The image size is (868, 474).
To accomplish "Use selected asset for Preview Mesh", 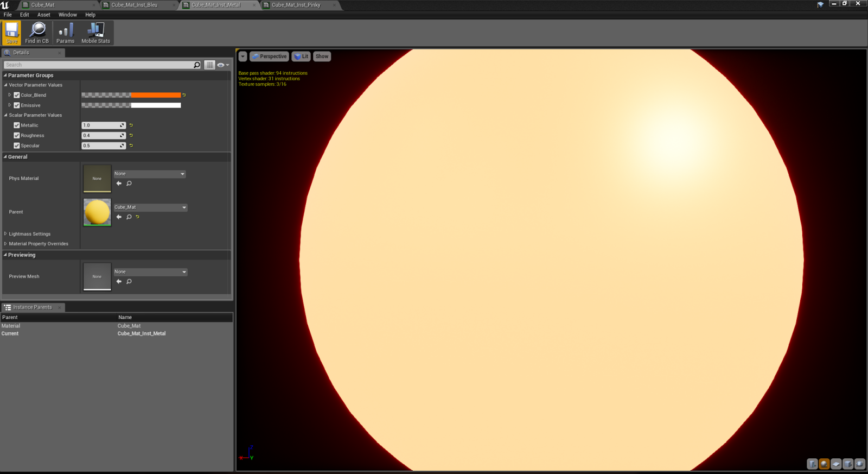I will [119, 281].
